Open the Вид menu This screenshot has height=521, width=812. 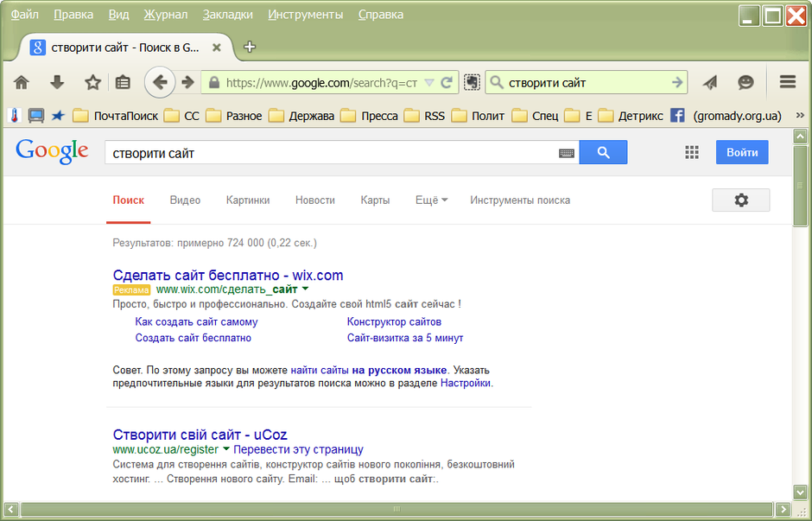coord(118,15)
